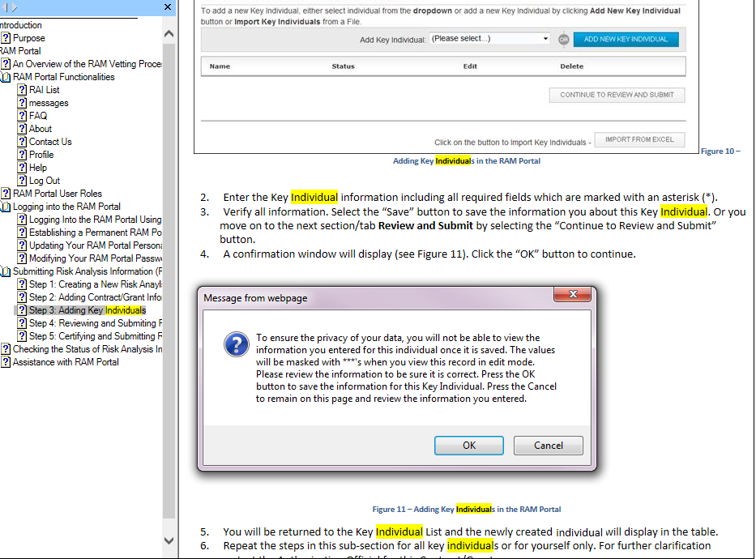Click Continue to Review and Submit button

coord(617,95)
